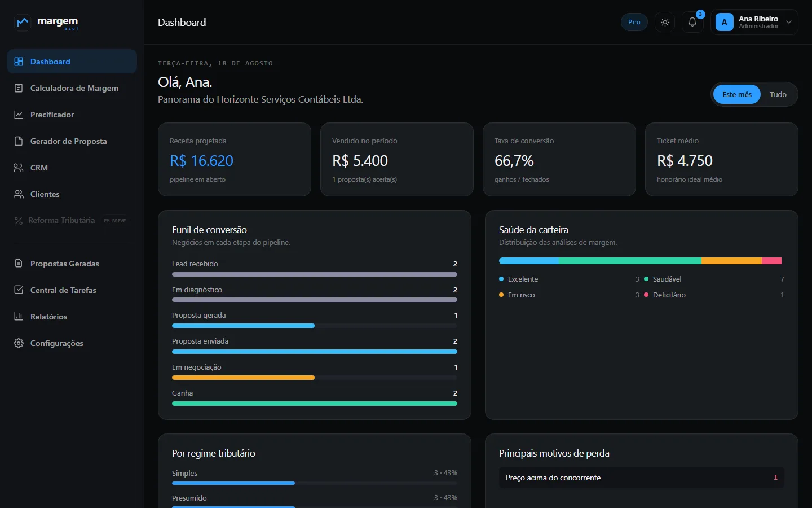Click the Gerador de Proposta document icon
Screen dimensions: 812x508
(19, 141)
